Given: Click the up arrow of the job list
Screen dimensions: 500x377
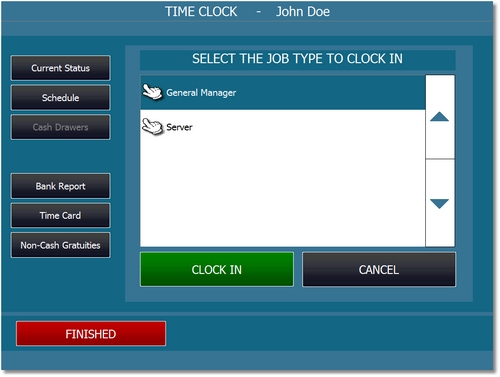Looking at the screenshot, I should coord(440,117).
